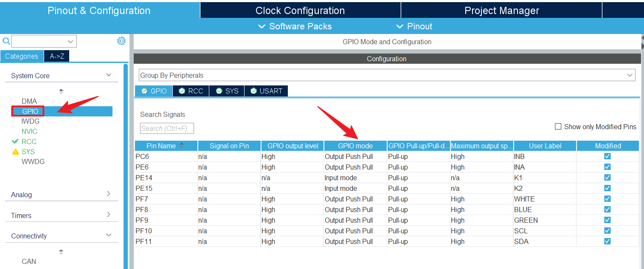Image resolution: width=644 pixels, height=269 pixels.
Task: Select RCC in System Core list
Action: pos(29,142)
